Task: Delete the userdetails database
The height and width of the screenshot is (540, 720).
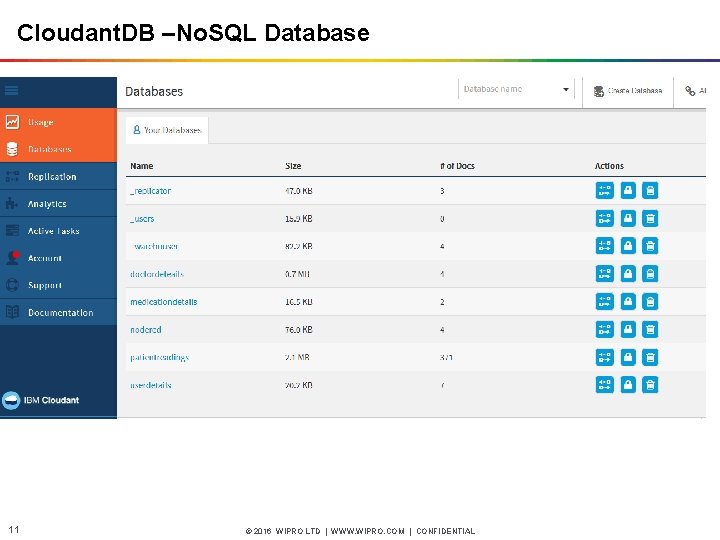Action: pos(650,385)
